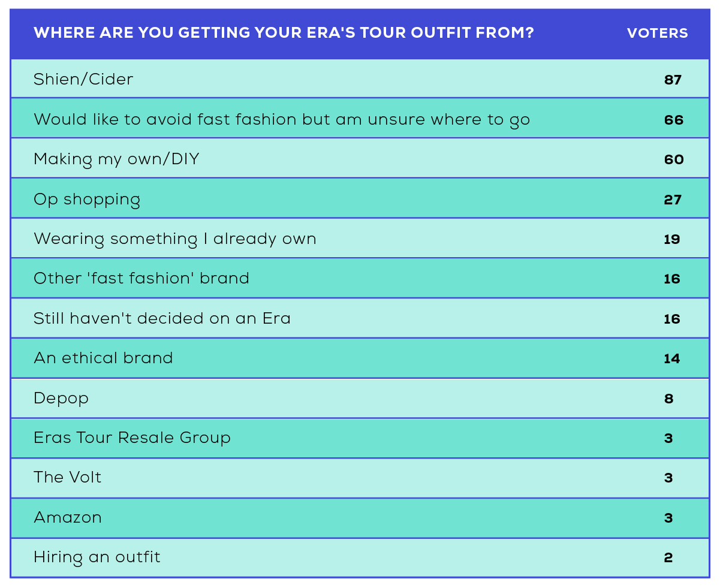The width and height of the screenshot is (720, 588).
Task: Click the vote count 66
Action: (673, 120)
